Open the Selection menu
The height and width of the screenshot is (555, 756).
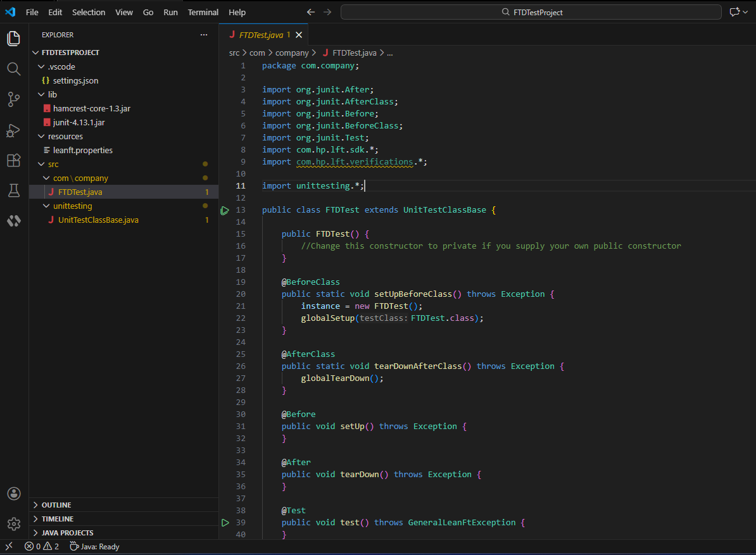coord(89,12)
